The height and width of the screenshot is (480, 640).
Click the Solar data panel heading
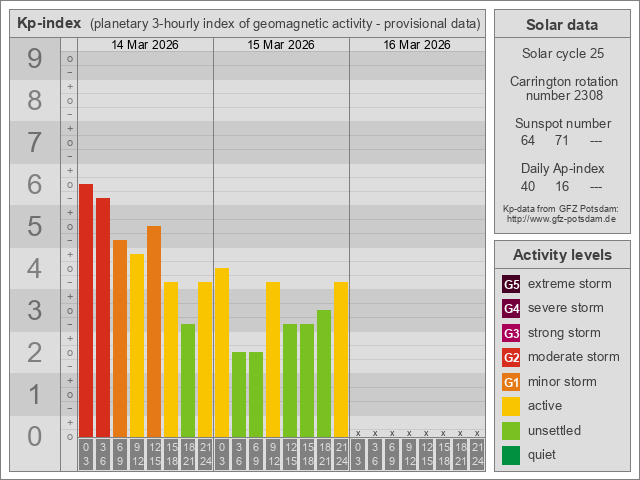[x=561, y=25]
